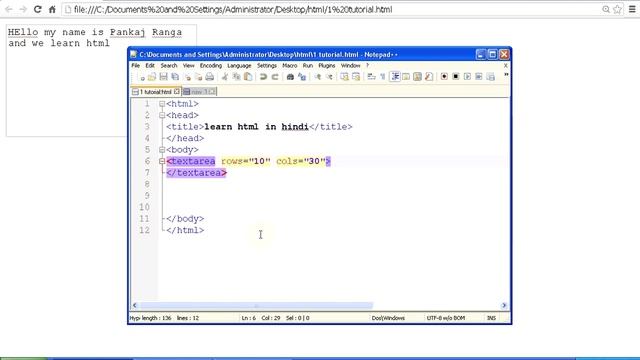This screenshot has height=360, width=640.
Task: Collapse the body tag fold on line 5
Action: (x=162, y=150)
